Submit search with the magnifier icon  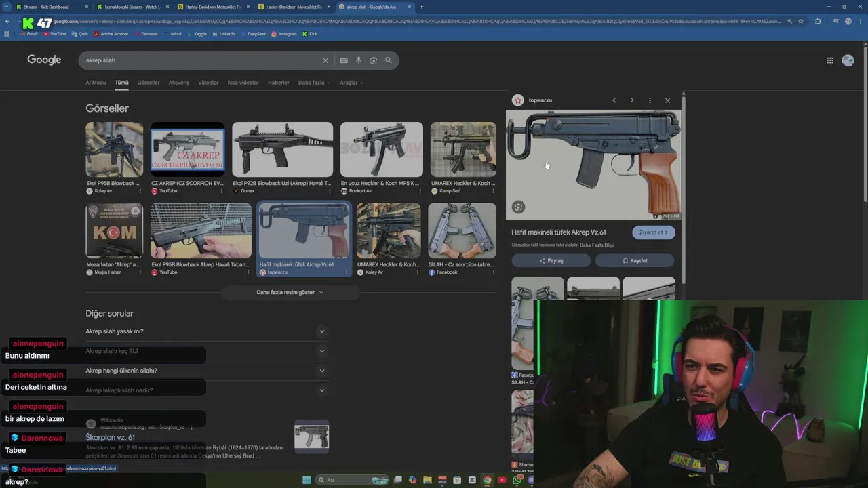(x=389, y=60)
